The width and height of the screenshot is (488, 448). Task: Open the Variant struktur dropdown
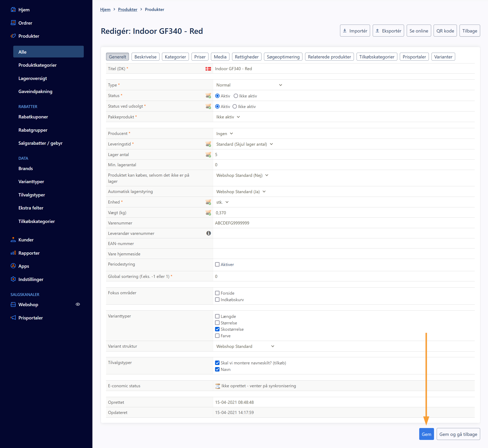click(245, 346)
